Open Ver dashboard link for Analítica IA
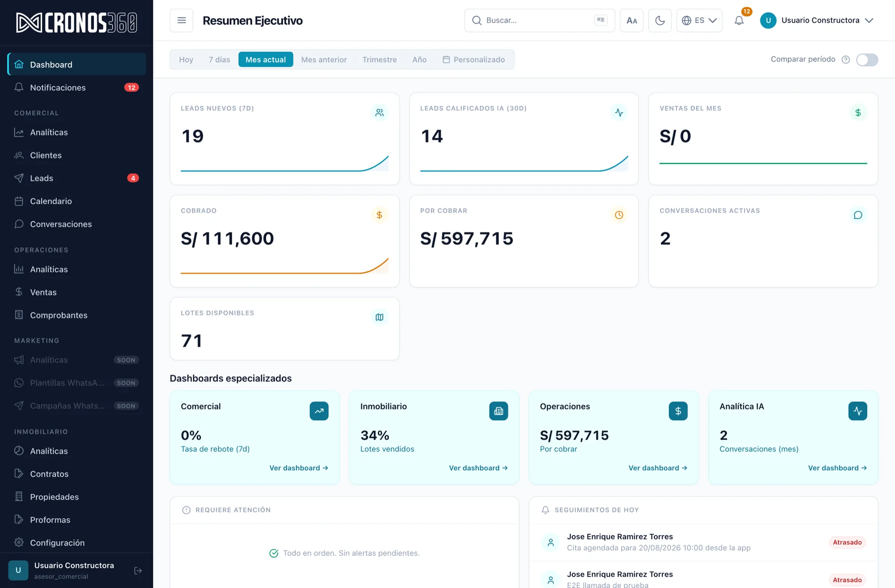895x588 pixels. pos(837,468)
